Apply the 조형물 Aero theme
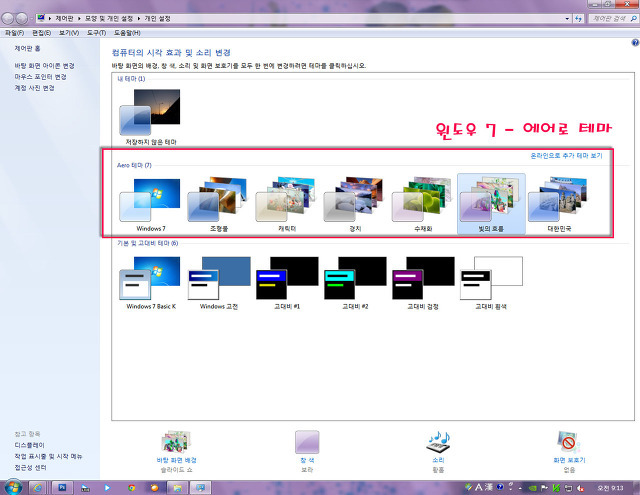Image resolution: width=640 pixels, height=495 pixels. click(218, 204)
